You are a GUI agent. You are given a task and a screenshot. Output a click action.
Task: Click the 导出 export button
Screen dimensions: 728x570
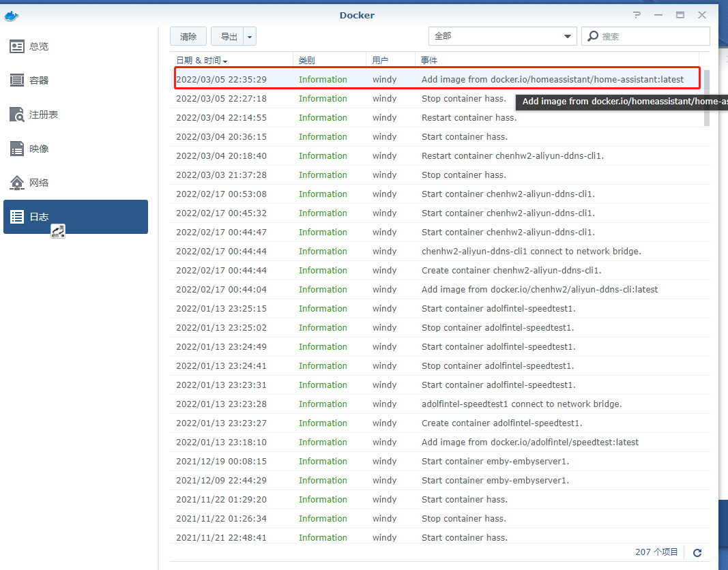pyautogui.click(x=227, y=36)
